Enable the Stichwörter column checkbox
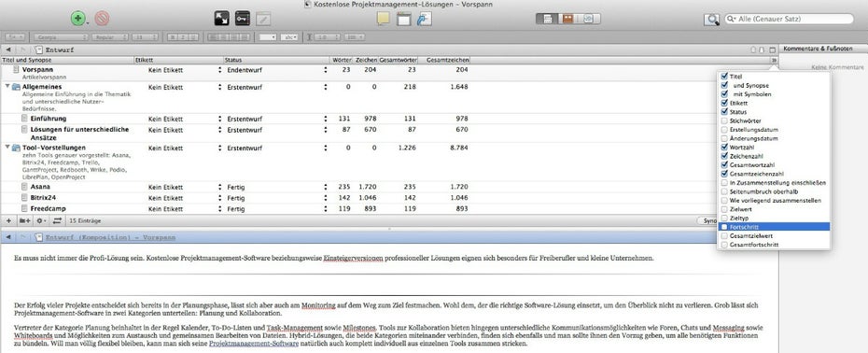Screen dimensions: 868x353 (x=724, y=120)
